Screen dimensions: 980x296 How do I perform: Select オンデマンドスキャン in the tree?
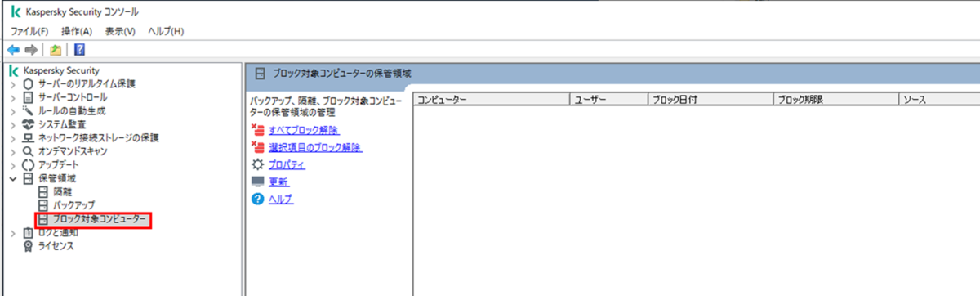point(73,151)
